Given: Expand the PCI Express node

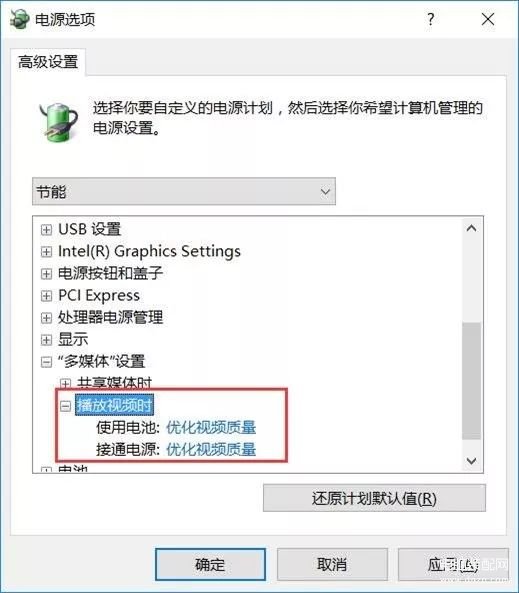Looking at the screenshot, I should (x=46, y=296).
